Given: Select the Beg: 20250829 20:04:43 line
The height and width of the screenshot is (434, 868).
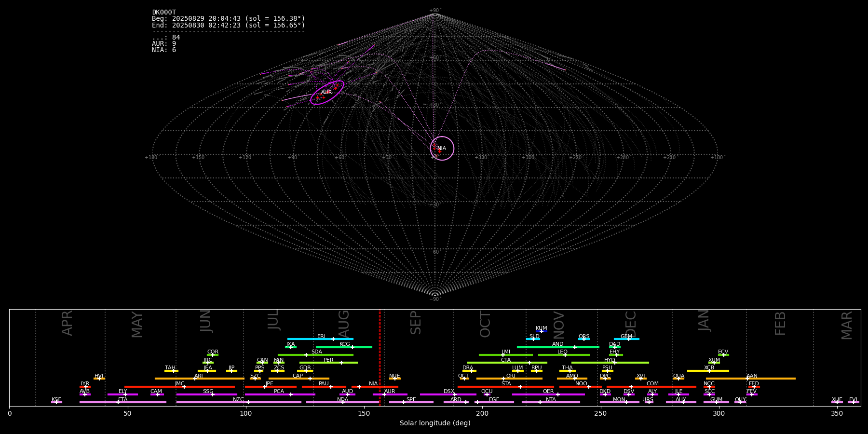Looking at the screenshot, I should coord(229,19).
